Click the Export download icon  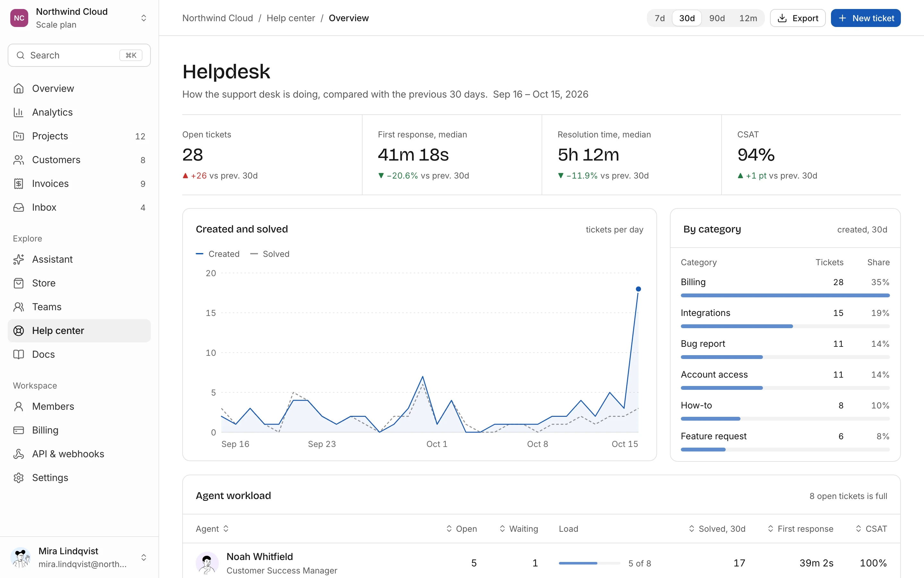click(782, 18)
